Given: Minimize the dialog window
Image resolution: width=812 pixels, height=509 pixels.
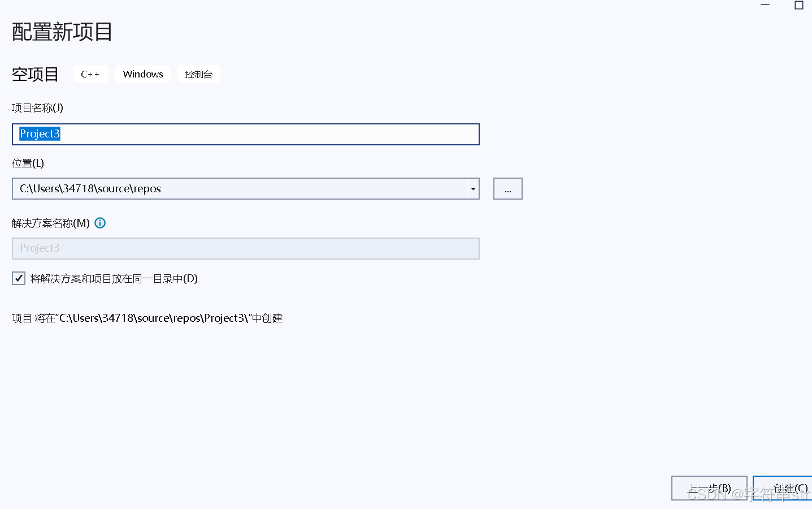Looking at the screenshot, I should (x=765, y=5).
